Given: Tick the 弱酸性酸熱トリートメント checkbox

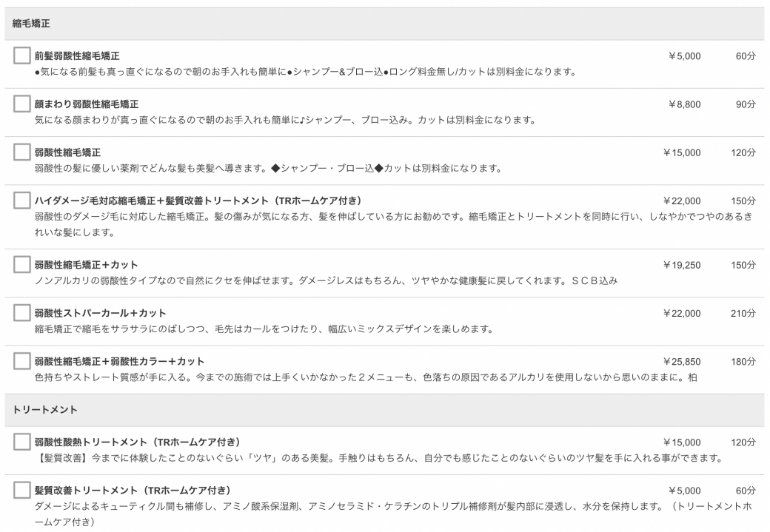Looking at the screenshot, I should point(22,442).
